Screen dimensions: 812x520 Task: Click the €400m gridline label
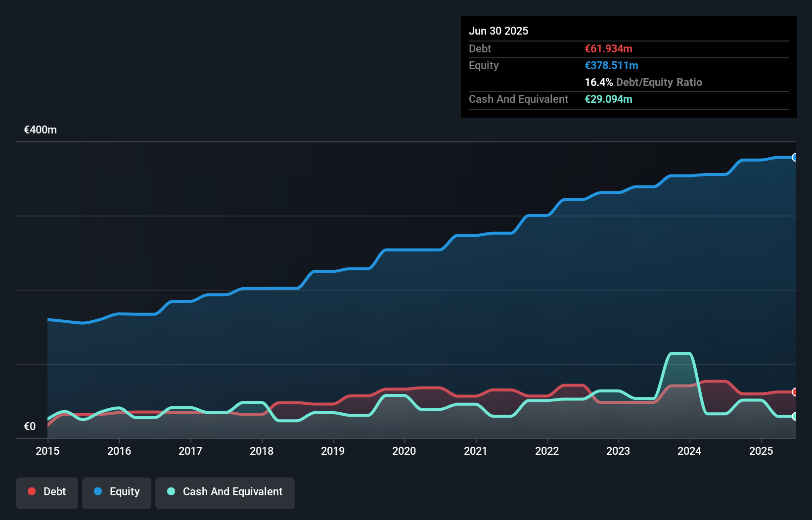point(40,130)
